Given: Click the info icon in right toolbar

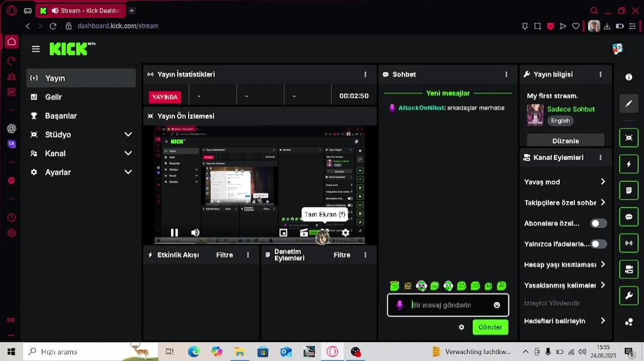Looking at the screenshot, I should (x=629, y=77).
